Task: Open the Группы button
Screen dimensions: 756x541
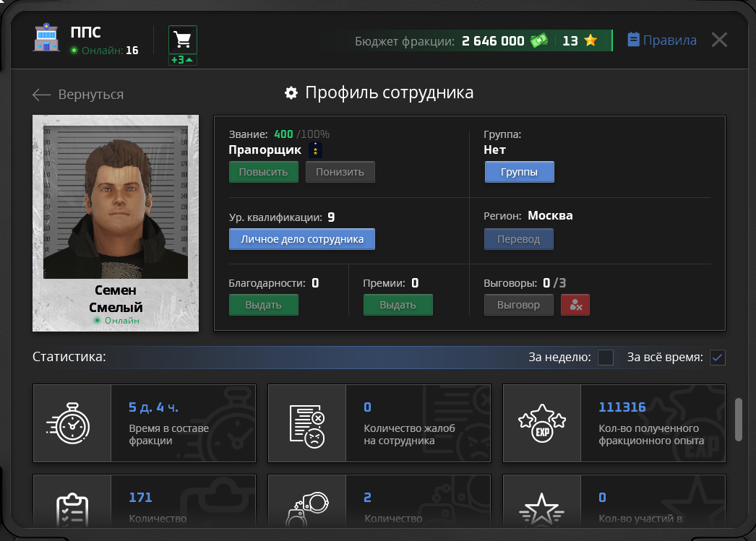Action: coord(519,172)
